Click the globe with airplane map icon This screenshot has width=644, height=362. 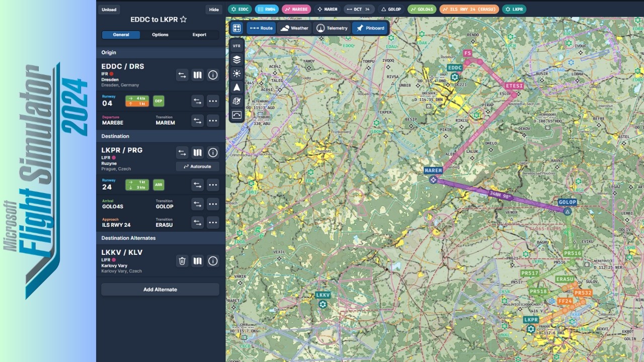click(x=236, y=101)
